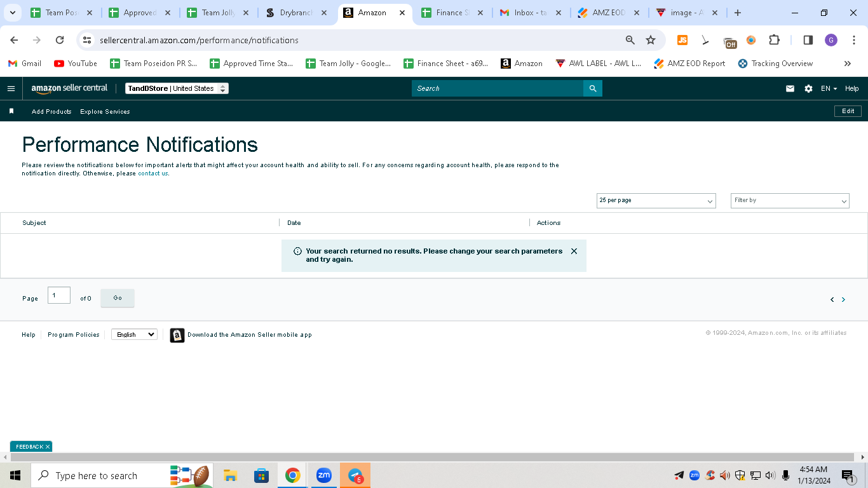Open Zoom from the taskbar
The width and height of the screenshot is (868, 488).
point(324,475)
